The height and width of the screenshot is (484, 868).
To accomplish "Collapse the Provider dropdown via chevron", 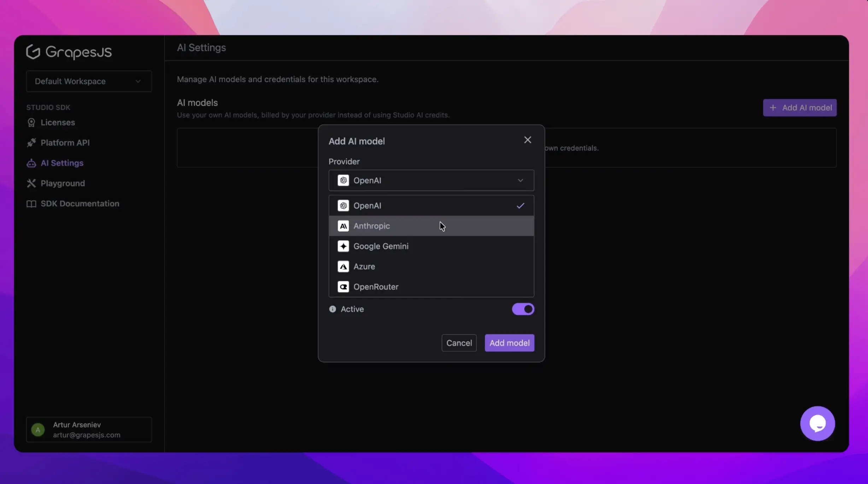I will pyautogui.click(x=520, y=180).
